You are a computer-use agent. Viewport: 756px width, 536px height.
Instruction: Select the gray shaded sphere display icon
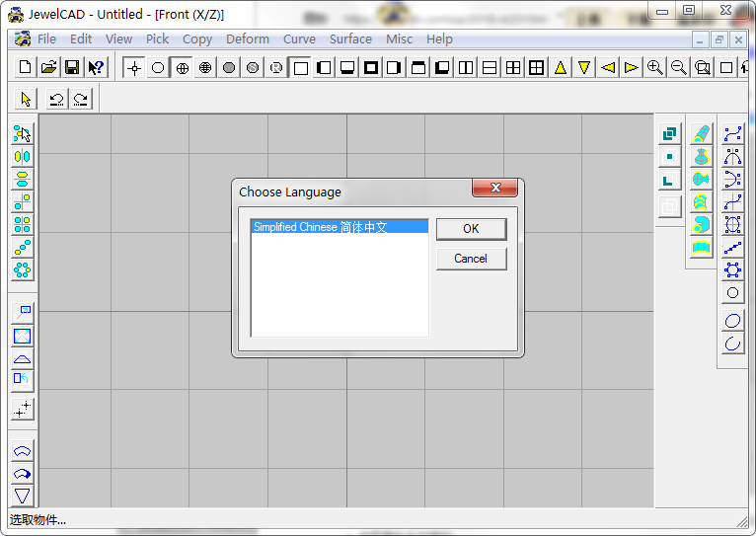(x=229, y=68)
